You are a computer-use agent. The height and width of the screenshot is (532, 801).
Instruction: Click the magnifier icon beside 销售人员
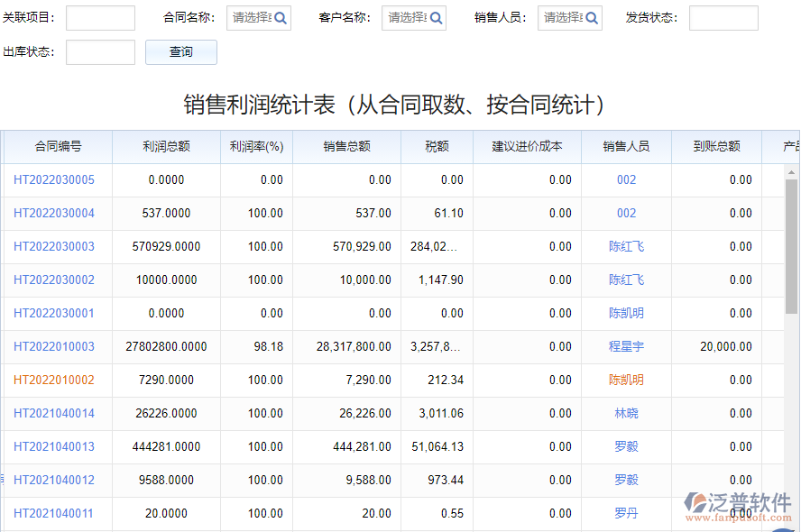point(594,18)
